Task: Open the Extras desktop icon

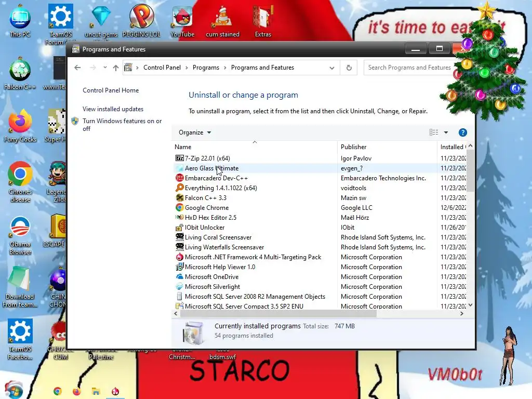Action: pyautogui.click(x=263, y=21)
